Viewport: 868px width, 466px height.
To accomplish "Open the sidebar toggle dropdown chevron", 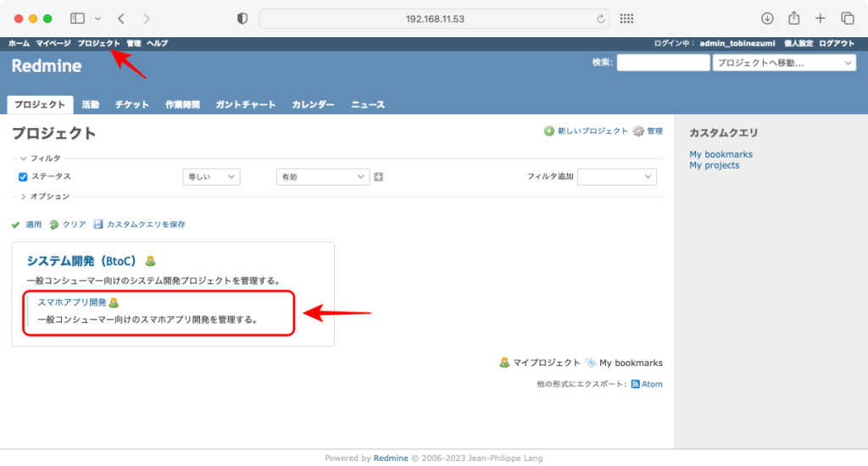I will (97, 19).
